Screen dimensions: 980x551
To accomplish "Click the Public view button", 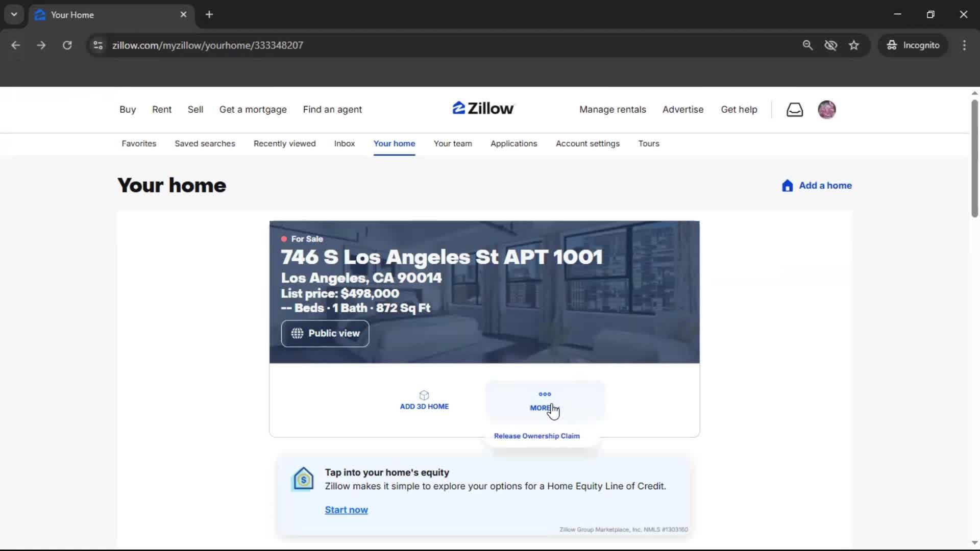I will [325, 334].
